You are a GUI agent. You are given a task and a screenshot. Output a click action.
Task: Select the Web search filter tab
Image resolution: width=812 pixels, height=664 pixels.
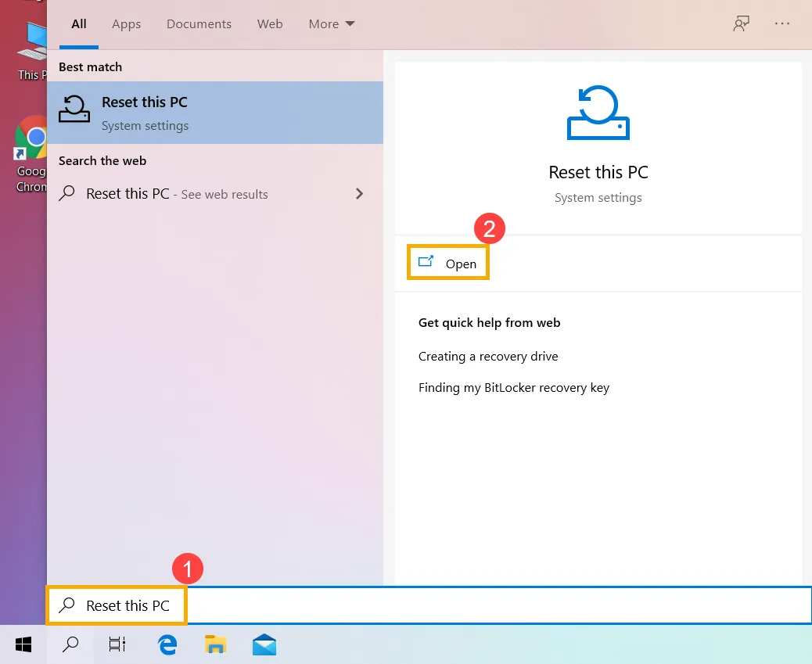[x=269, y=23]
